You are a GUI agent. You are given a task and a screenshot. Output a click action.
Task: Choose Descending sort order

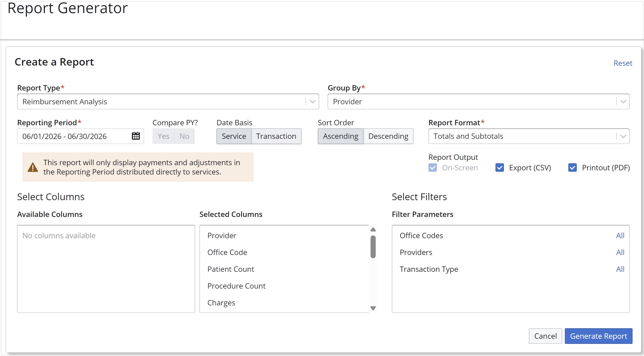[388, 136]
